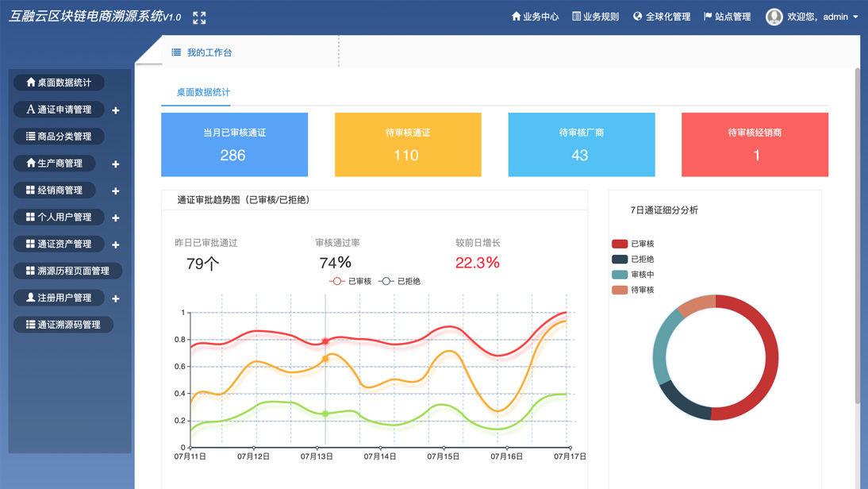The height and width of the screenshot is (489, 868).
Task: Open the admin account dropdown arrow
Action: point(855,17)
